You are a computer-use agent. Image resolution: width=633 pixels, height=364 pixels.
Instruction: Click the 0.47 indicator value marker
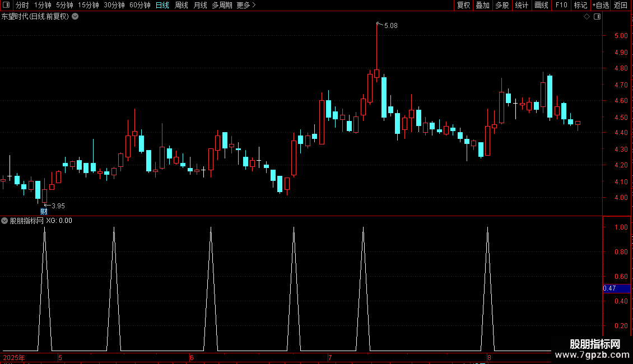(609, 288)
